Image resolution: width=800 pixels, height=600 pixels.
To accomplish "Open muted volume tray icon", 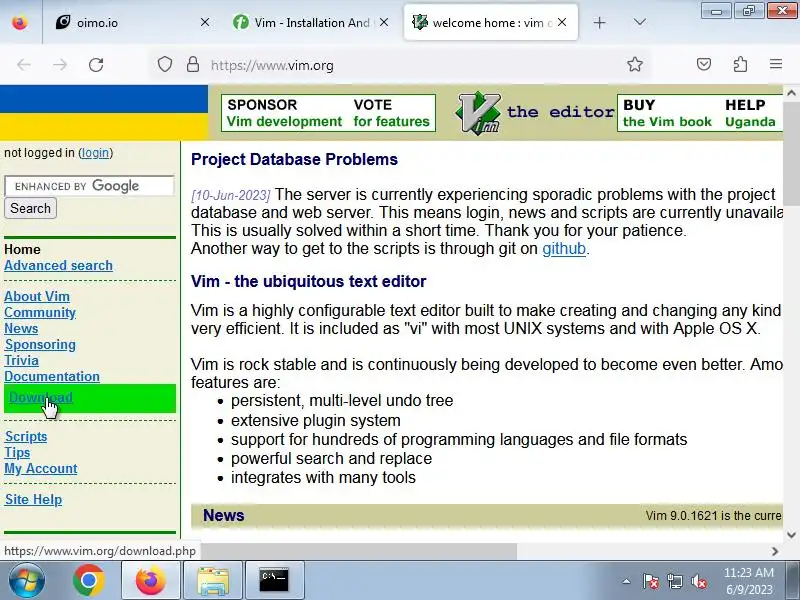I will (699, 581).
